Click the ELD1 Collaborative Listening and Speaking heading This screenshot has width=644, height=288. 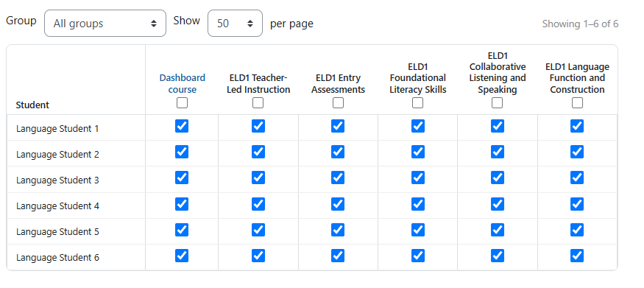(498, 72)
